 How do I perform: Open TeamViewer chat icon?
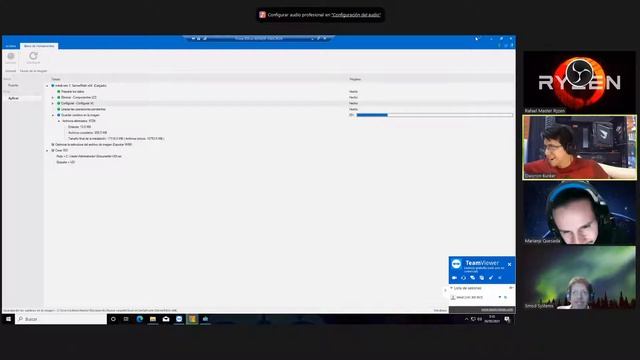473,278
